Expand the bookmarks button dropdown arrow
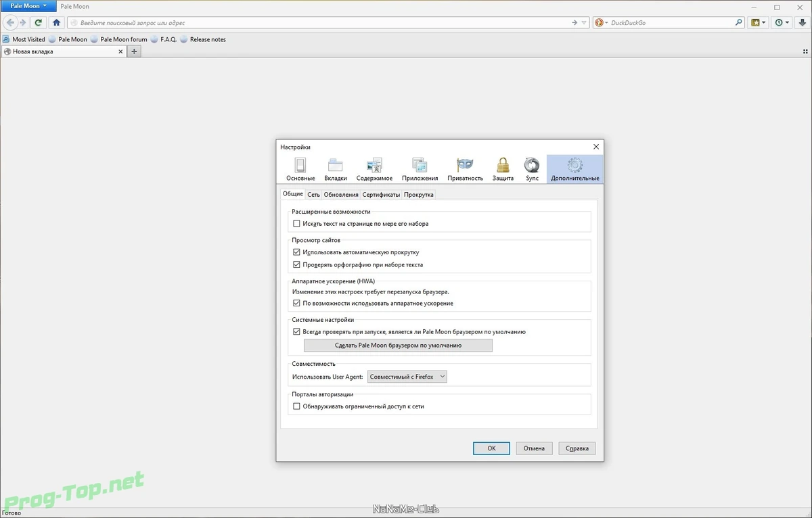Image resolution: width=812 pixels, height=518 pixels. coord(765,22)
